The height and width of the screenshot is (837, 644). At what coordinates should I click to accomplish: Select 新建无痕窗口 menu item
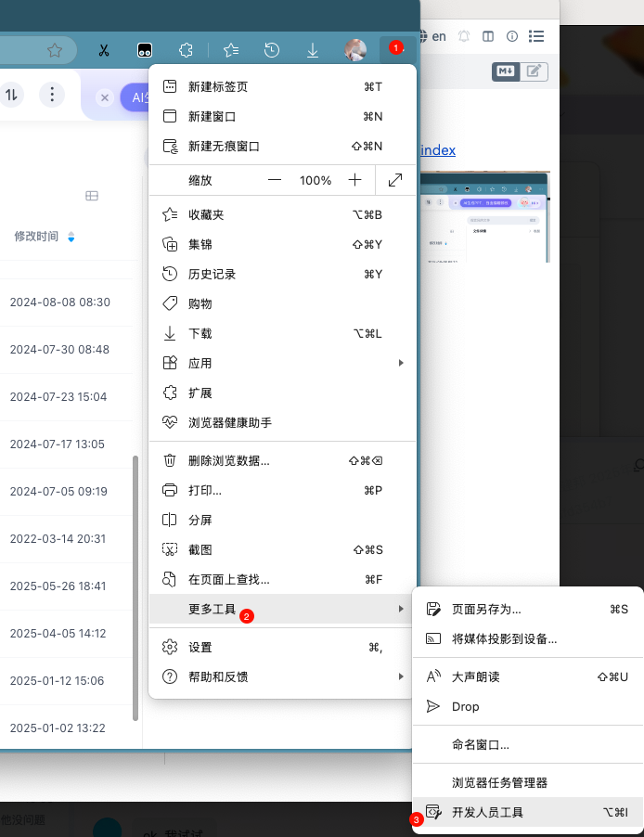(x=282, y=147)
